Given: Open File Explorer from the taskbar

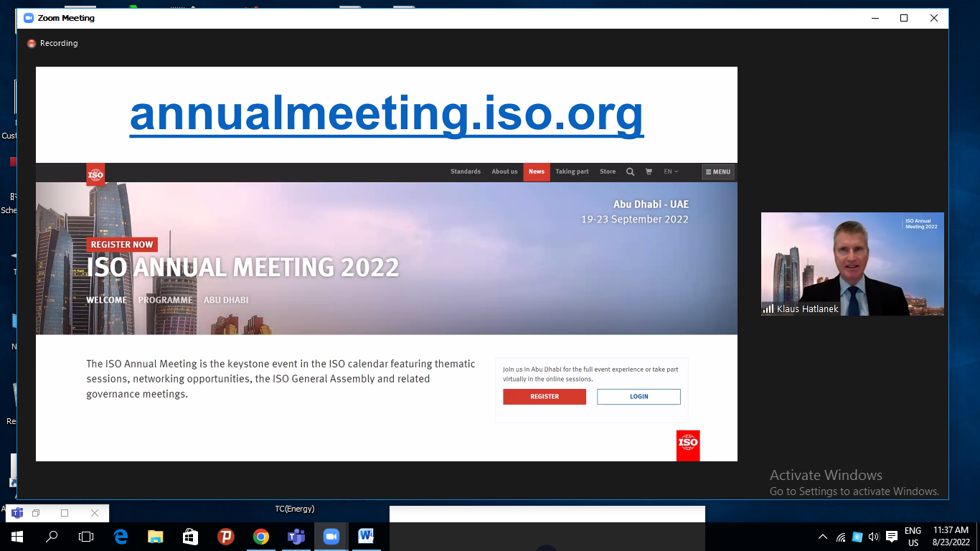Looking at the screenshot, I should click(155, 537).
